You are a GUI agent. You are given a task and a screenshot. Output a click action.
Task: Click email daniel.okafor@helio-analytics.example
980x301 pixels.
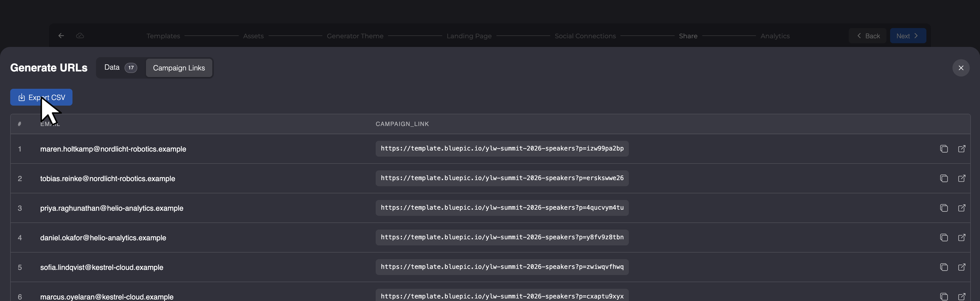point(103,238)
